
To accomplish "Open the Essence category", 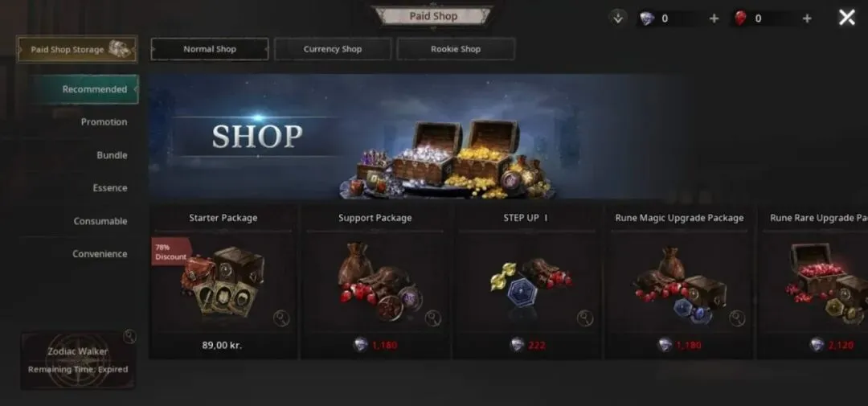I will pos(109,188).
